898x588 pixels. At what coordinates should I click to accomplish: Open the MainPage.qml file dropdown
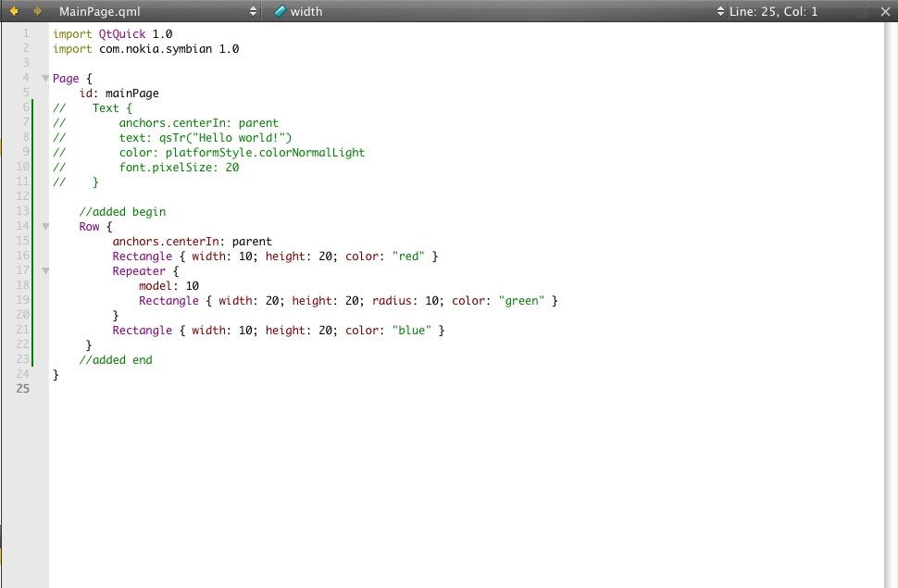[157, 11]
